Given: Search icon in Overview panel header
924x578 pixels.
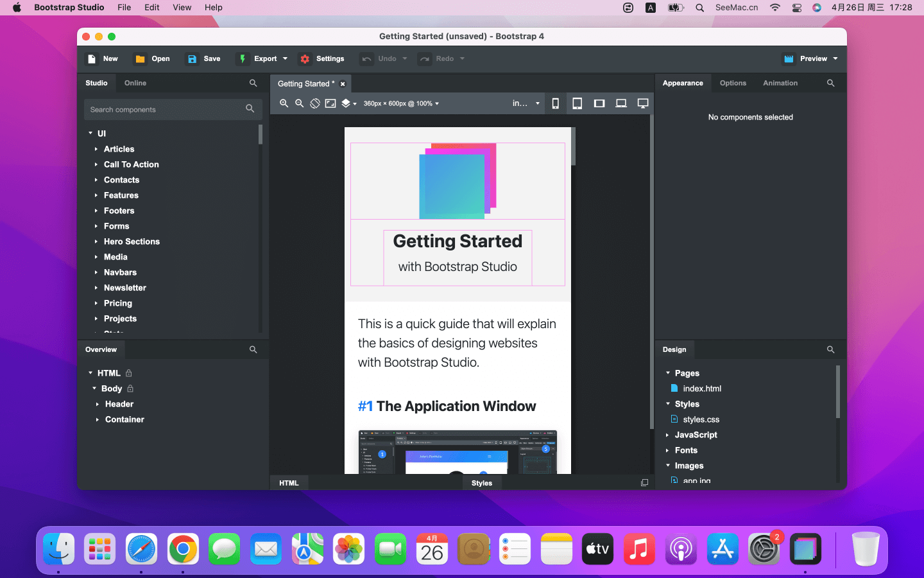Looking at the screenshot, I should pos(253,349).
